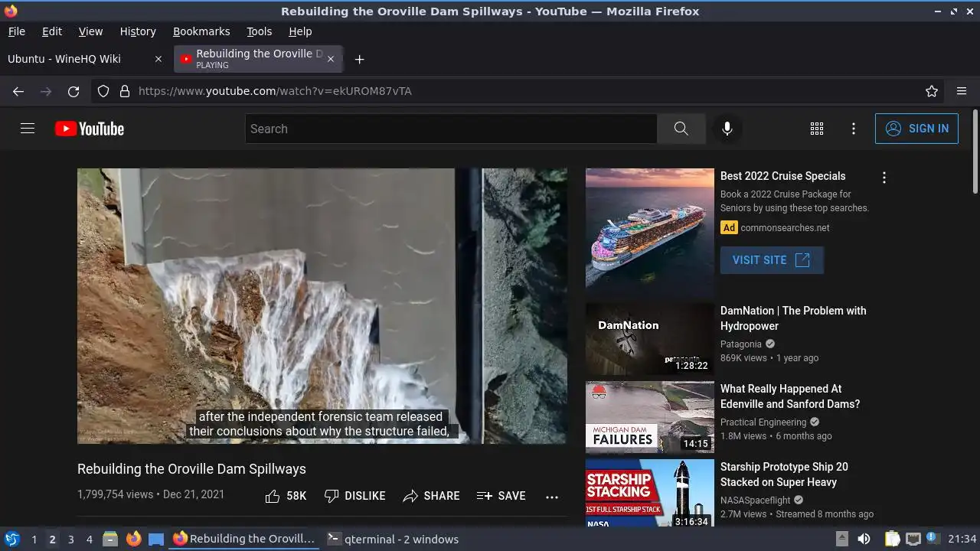Open the cruise ad options three-dot menu
Screen dimensions: 980x551
884,178
